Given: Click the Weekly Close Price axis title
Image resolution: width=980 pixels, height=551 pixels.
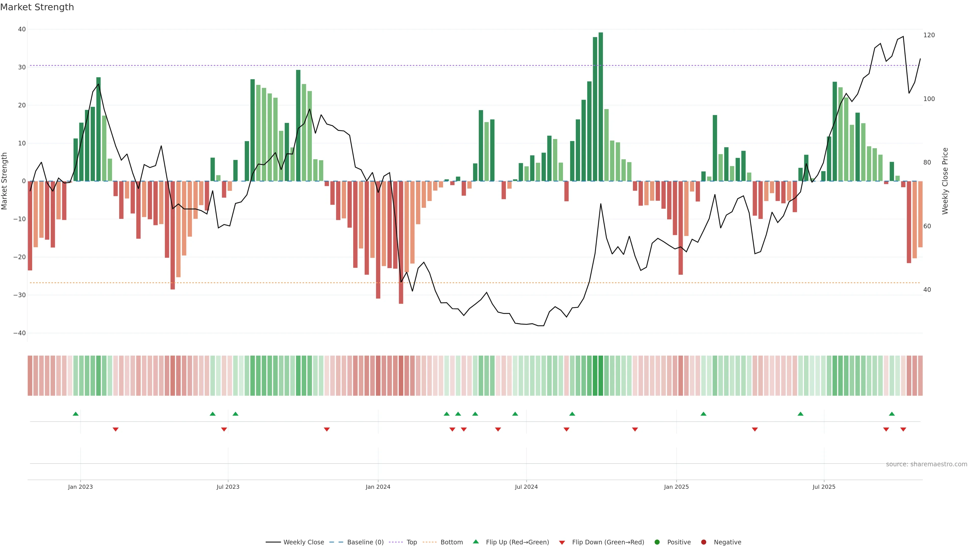Looking at the screenshot, I should (945, 181).
